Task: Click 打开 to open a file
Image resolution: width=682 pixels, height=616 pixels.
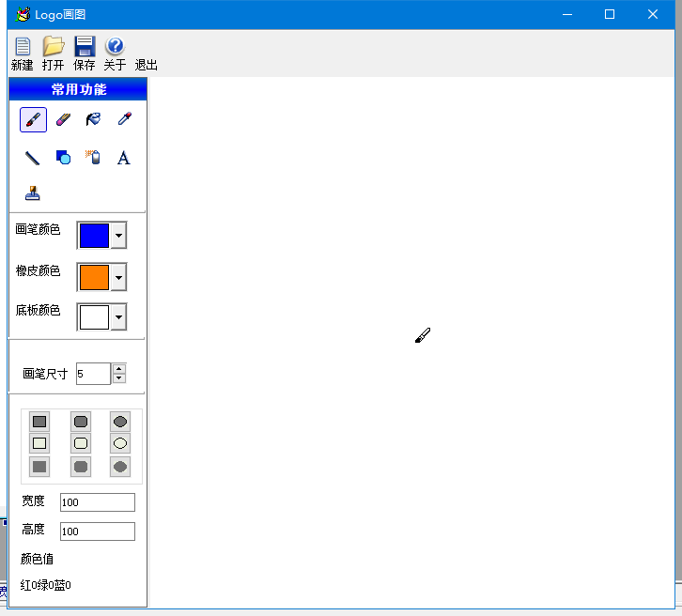Action: click(x=54, y=54)
